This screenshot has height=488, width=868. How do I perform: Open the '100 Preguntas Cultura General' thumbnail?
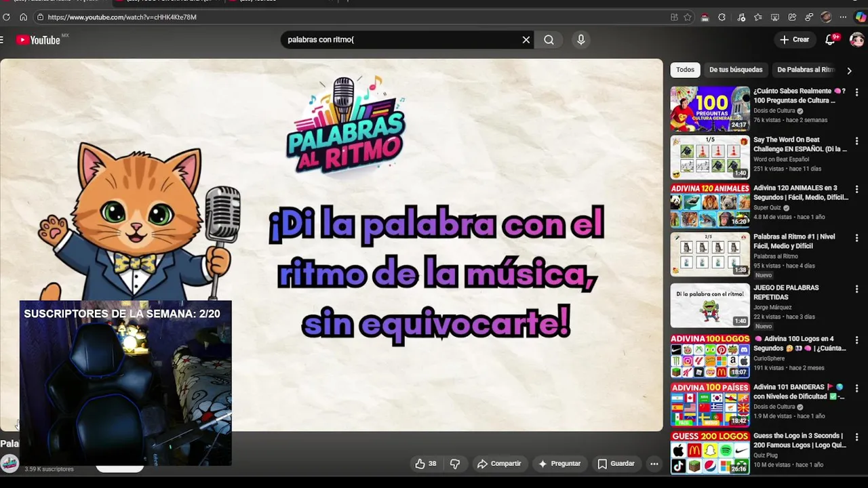click(x=710, y=108)
